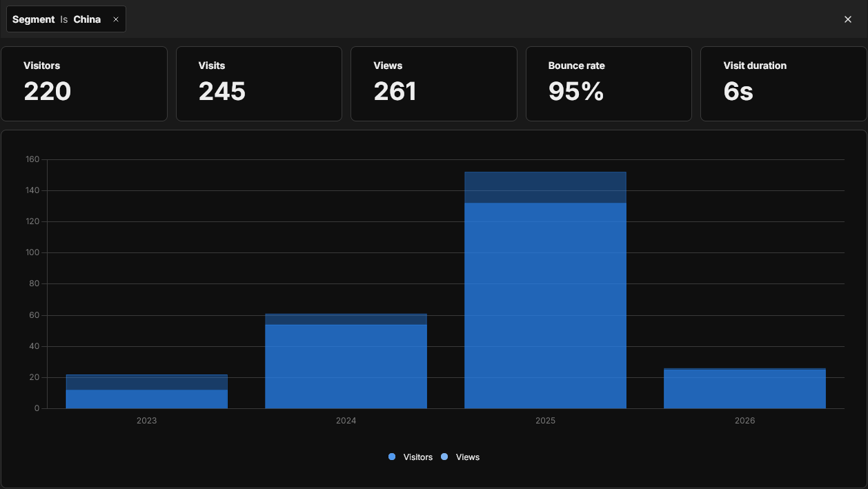The image size is (868, 489).
Task: Click the darker 2023 Views bar segment
Action: [x=147, y=382]
